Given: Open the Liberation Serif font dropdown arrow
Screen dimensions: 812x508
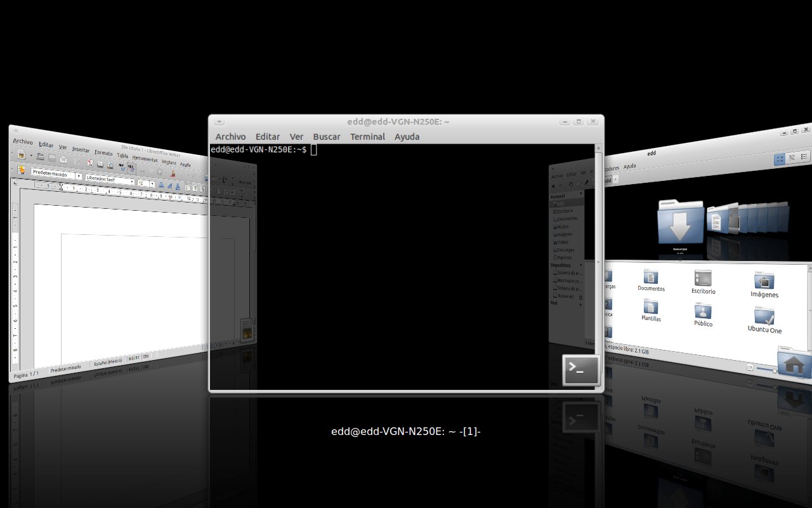Looking at the screenshot, I should pyautogui.click(x=132, y=182).
